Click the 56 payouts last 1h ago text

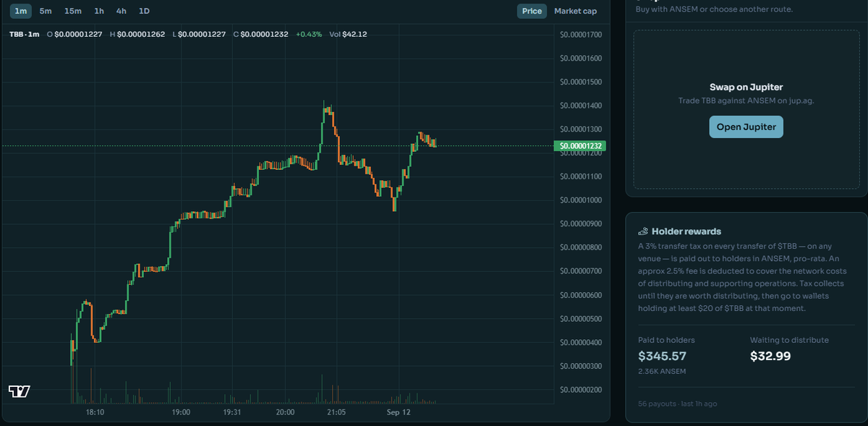click(x=678, y=404)
